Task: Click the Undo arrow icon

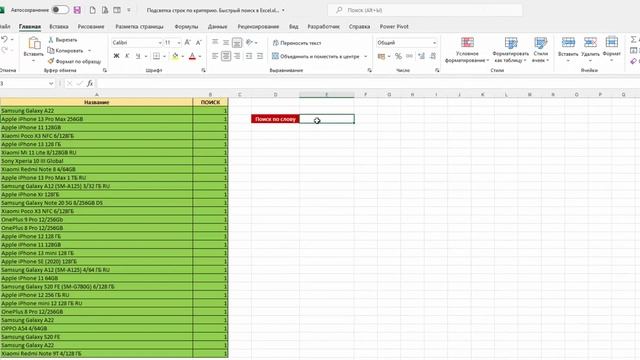Action: pos(4,39)
